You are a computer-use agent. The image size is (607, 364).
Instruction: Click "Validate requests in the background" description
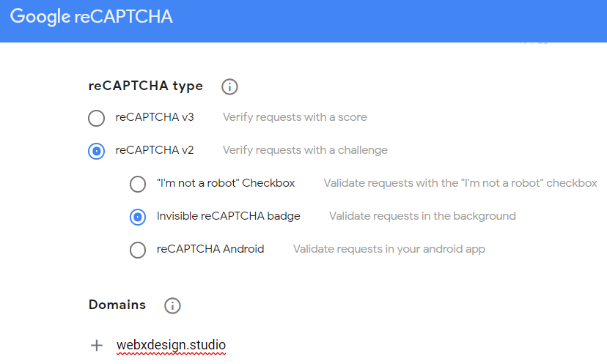coord(422,216)
